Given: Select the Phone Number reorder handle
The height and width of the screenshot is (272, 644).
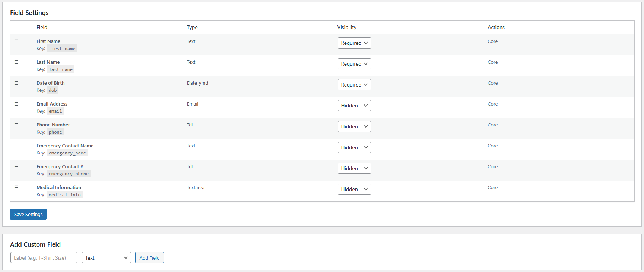Looking at the screenshot, I should pos(16,125).
